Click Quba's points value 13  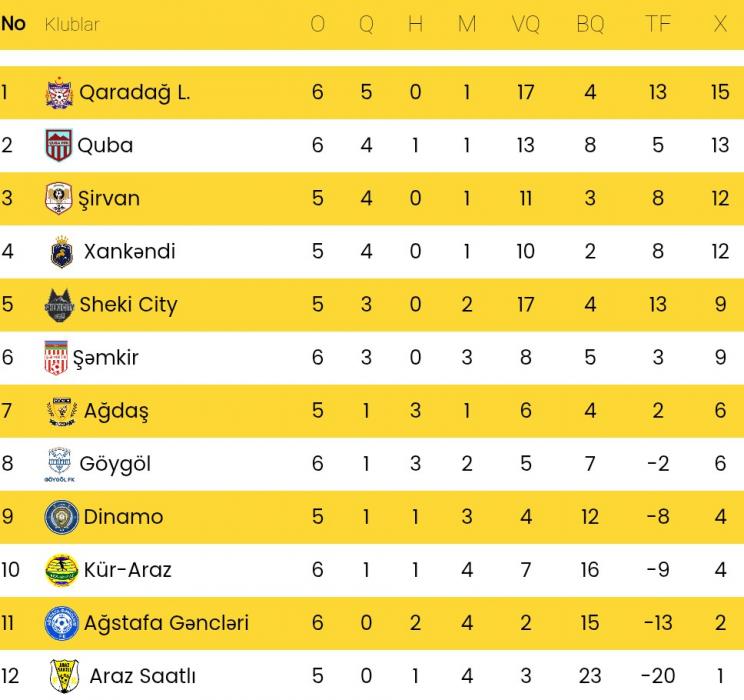point(720,146)
